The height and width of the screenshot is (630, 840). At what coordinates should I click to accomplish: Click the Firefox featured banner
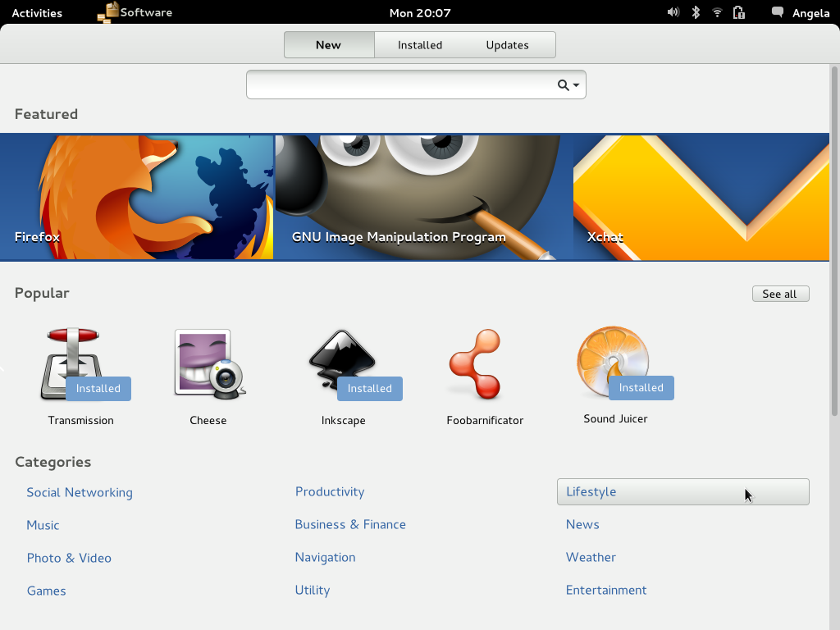click(136, 197)
